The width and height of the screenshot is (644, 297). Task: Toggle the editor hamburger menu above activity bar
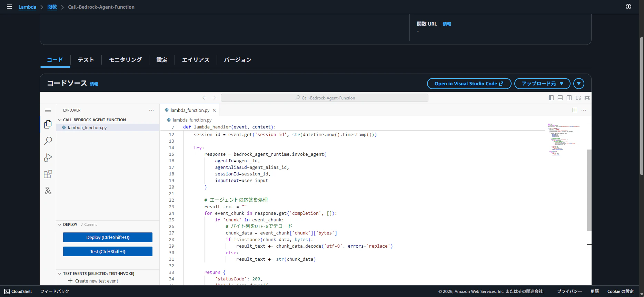point(48,110)
